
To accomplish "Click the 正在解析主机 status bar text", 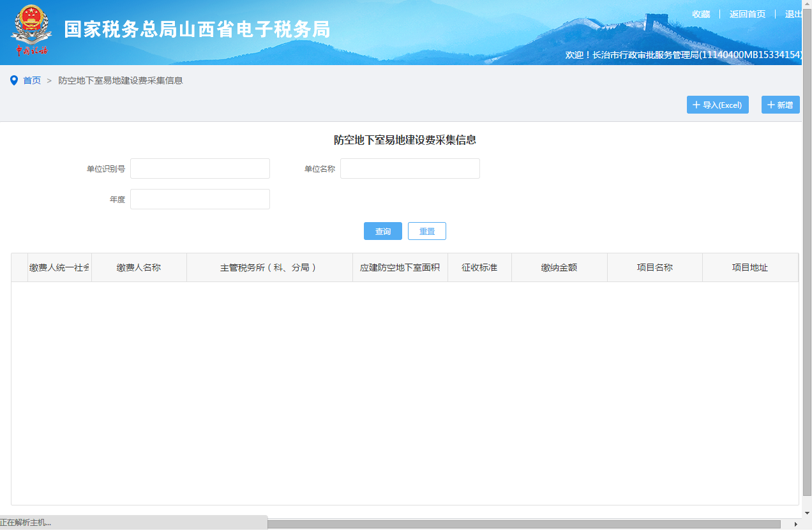I will [26, 523].
